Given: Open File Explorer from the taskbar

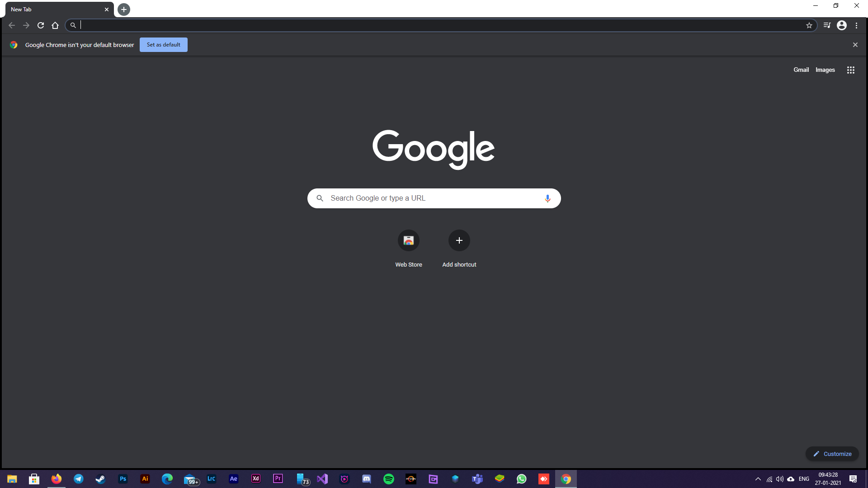Looking at the screenshot, I should click(12, 479).
